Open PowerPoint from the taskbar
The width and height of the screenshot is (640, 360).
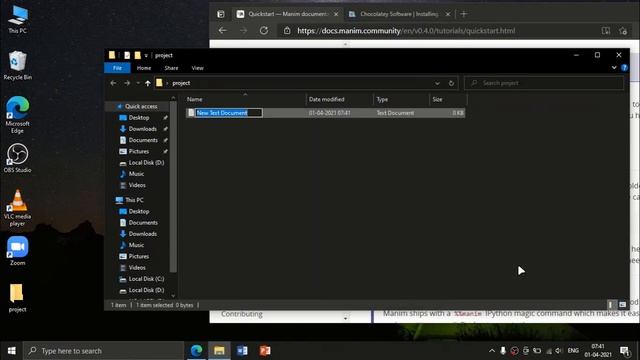point(265,351)
